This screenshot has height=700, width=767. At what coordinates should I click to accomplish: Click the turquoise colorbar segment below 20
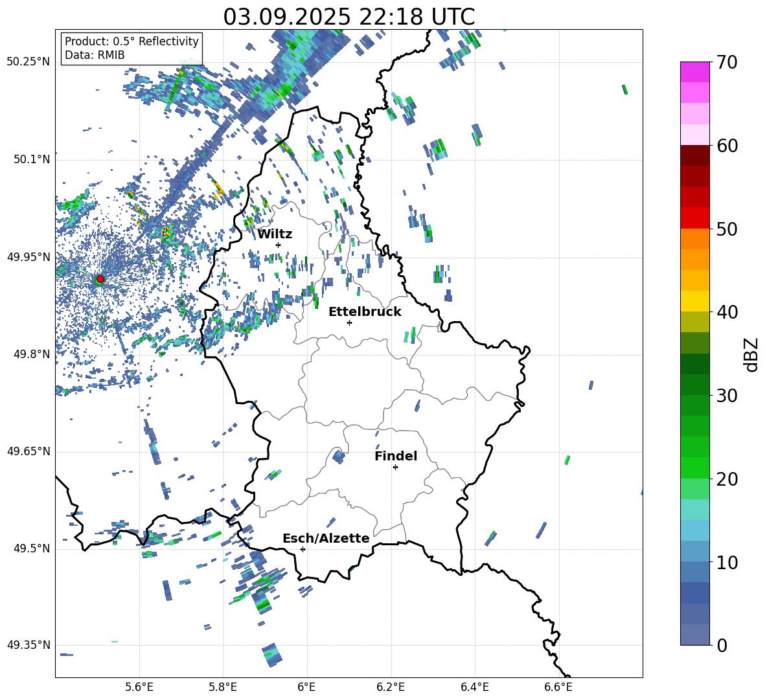click(x=694, y=510)
